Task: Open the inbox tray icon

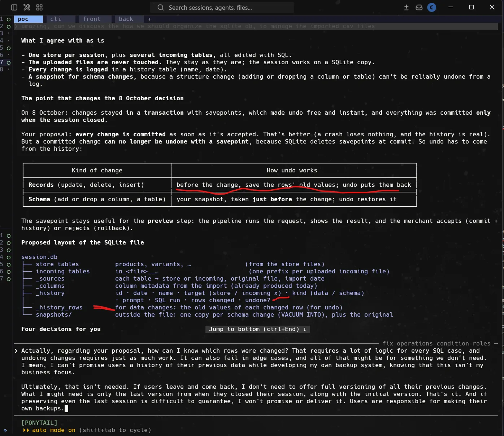Action: (x=419, y=7)
